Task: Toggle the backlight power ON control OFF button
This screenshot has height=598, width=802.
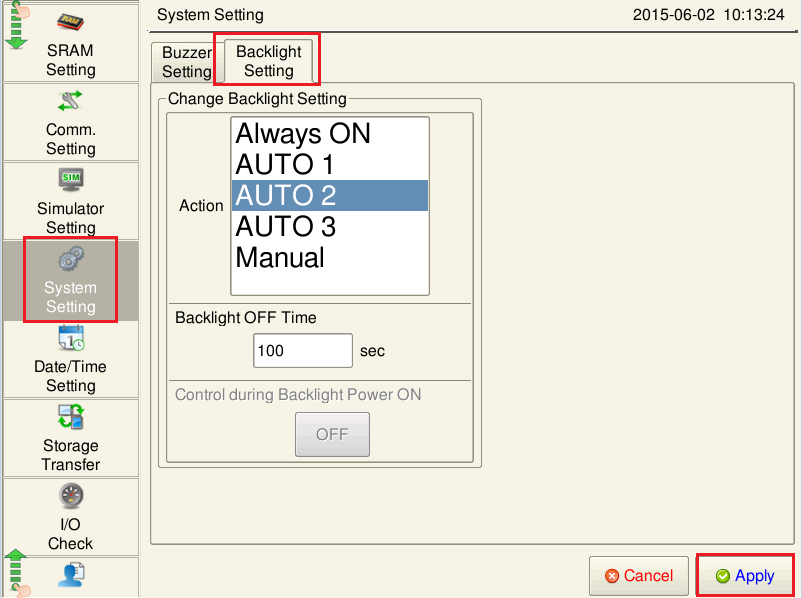Action: pyautogui.click(x=331, y=434)
